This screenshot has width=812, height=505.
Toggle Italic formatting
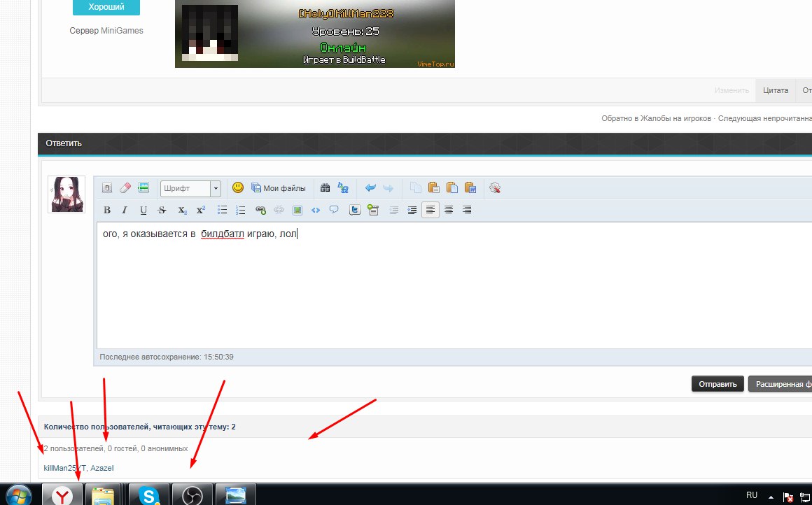[125, 210]
